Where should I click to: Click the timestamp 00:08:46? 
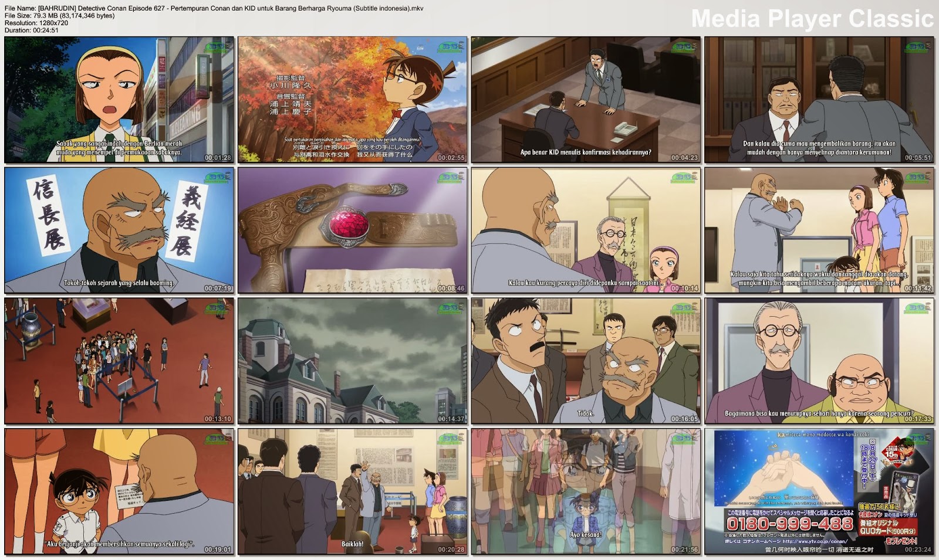(451, 289)
